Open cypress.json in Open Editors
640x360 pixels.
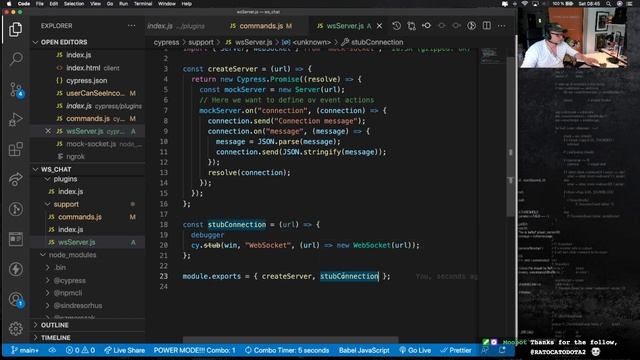tap(87, 80)
